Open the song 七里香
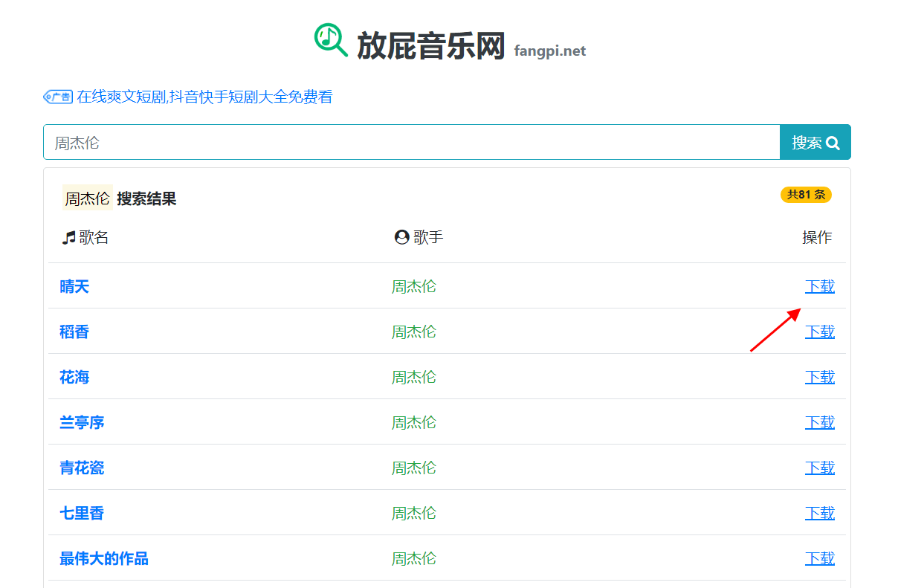Screen dimensions: 898x588 tap(82, 513)
